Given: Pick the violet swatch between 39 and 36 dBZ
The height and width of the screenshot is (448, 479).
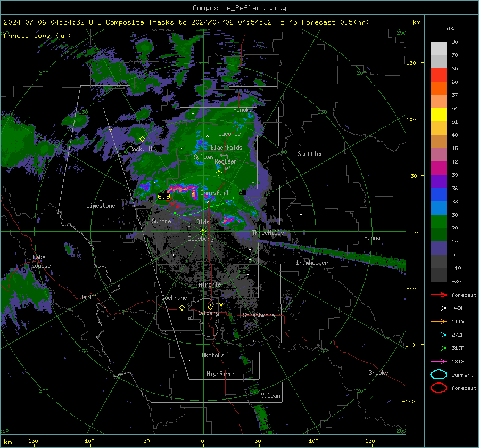Looking at the screenshot, I should [439, 181].
